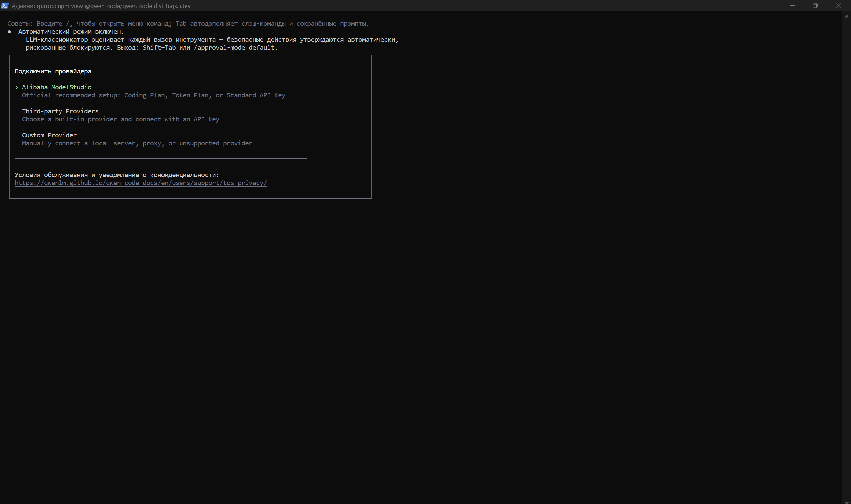Open the qwen-code-docs tos-privacy link
Image resolution: width=851 pixels, height=504 pixels.
point(141,183)
